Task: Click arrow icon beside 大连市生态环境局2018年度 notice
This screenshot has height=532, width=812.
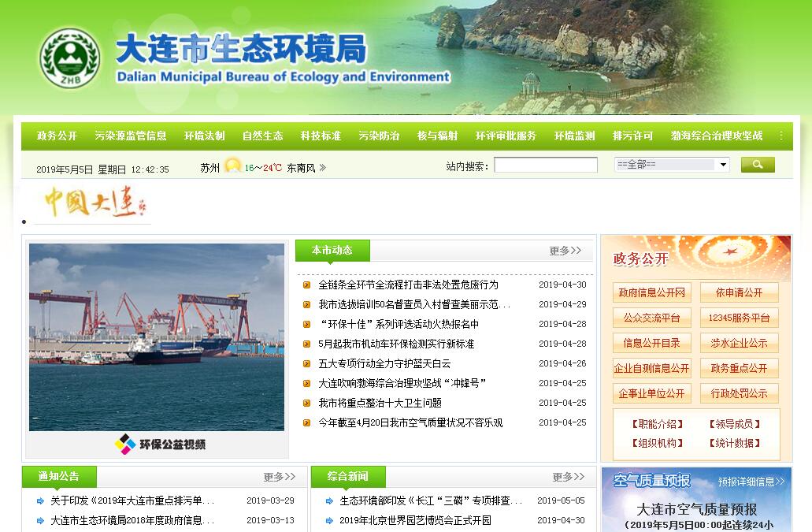Action: pyautogui.click(x=40, y=521)
